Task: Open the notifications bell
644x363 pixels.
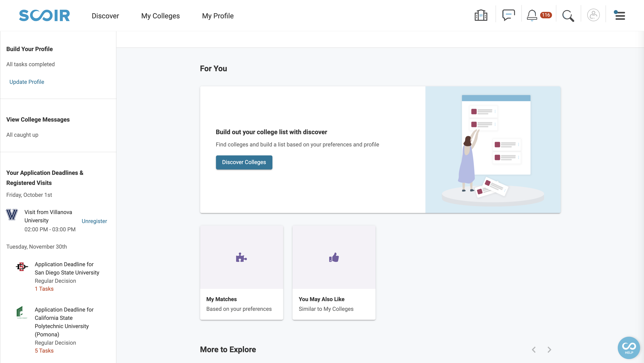Action: click(x=532, y=15)
